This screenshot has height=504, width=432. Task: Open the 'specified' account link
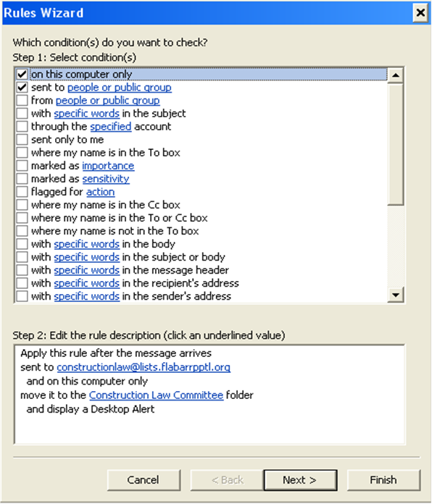[x=111, y=127]
